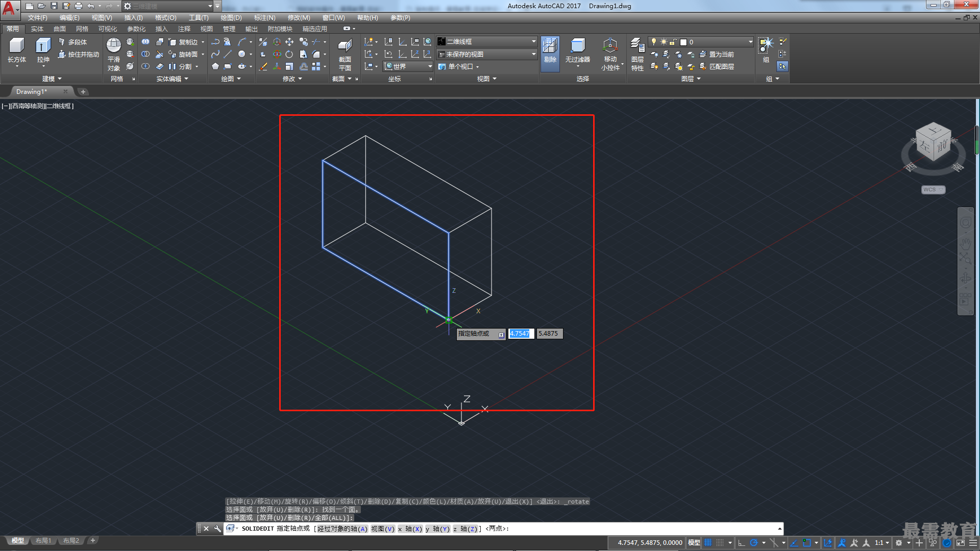Select the line drawing tool in 绘图 panel
980x551 pixels.
(228, 54)
